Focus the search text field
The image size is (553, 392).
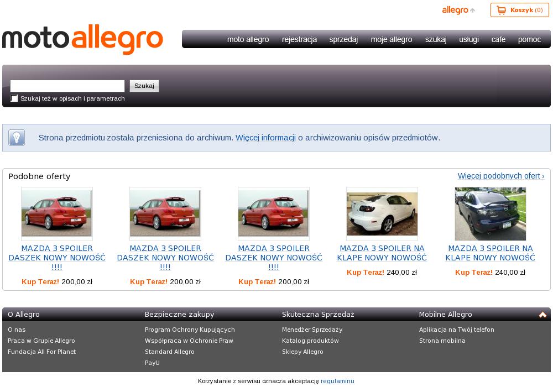point(67,86)
